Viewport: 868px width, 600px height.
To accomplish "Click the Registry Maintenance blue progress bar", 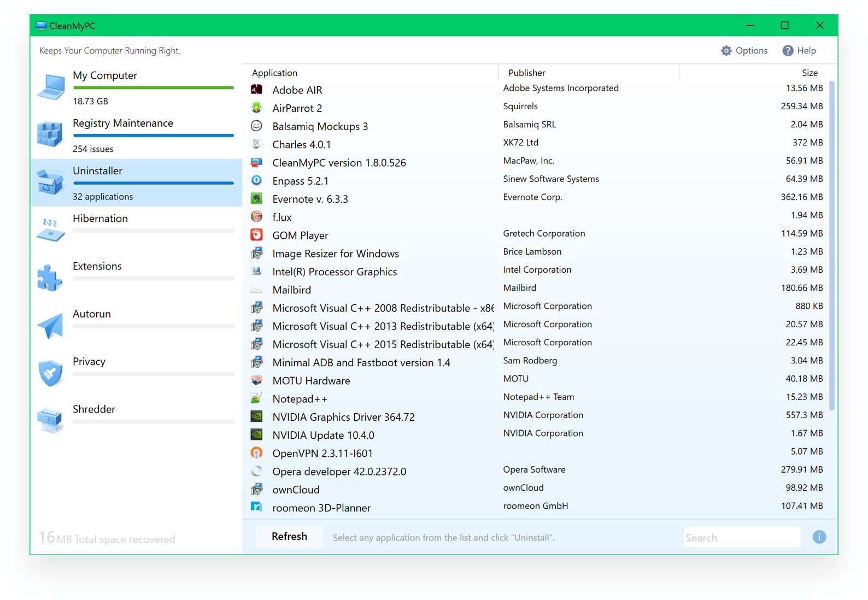I will pyautogui.click(x=153, y=135).
